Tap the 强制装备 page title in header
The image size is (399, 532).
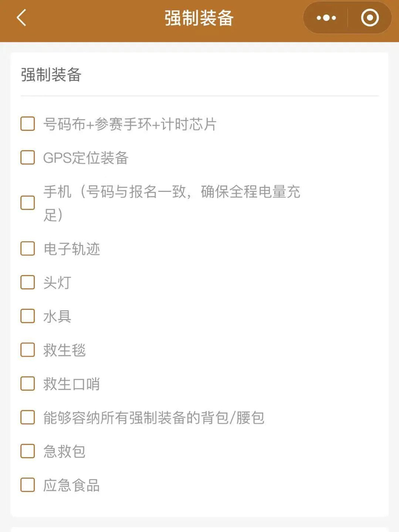click(x=199, y=18)
